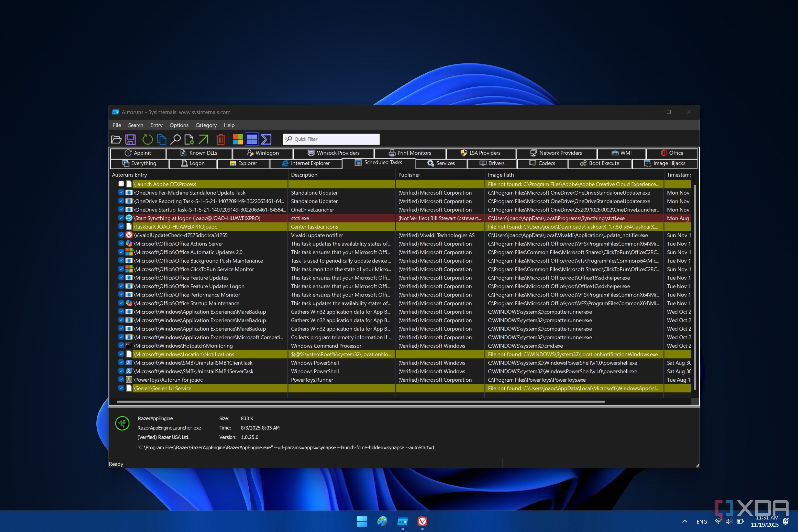Click the blue Sigma VirusTotal icon
The width and height of the screenshot is (798, 532).
tap(266, 139)
